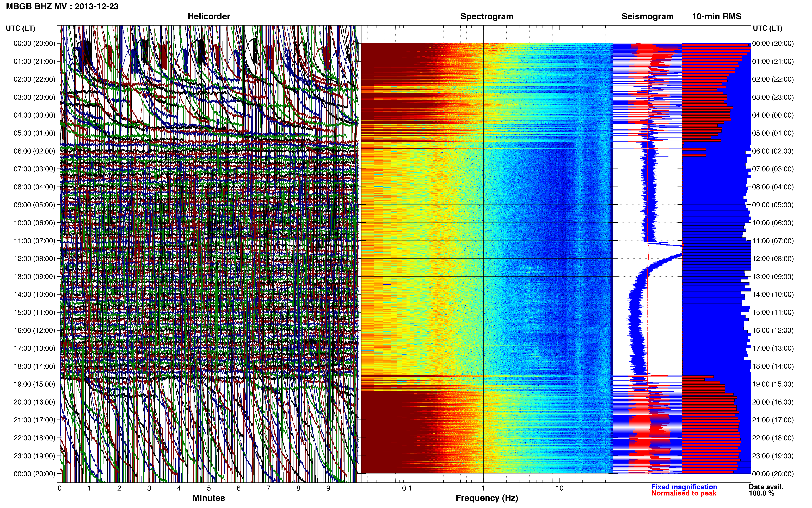
Task: Click 13:00 (09:00) on the Helicorder time axis
Action: point(34,277)
